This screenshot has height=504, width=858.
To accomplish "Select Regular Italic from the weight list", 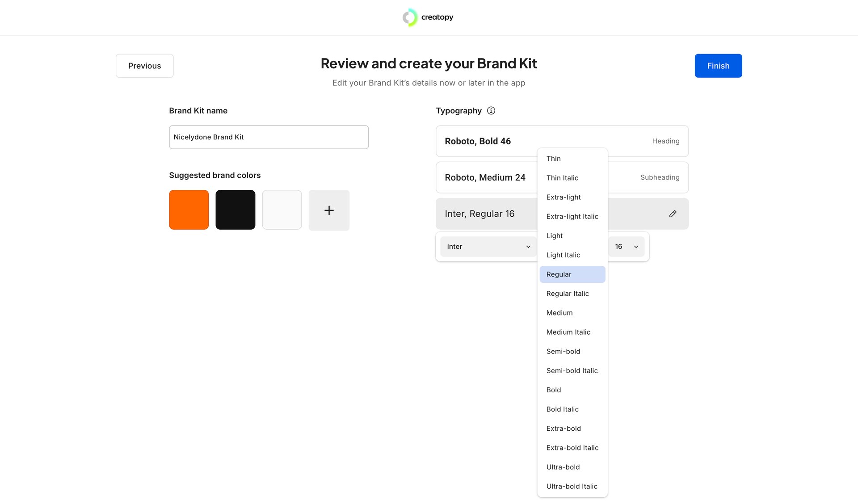I will pos(567,294).
